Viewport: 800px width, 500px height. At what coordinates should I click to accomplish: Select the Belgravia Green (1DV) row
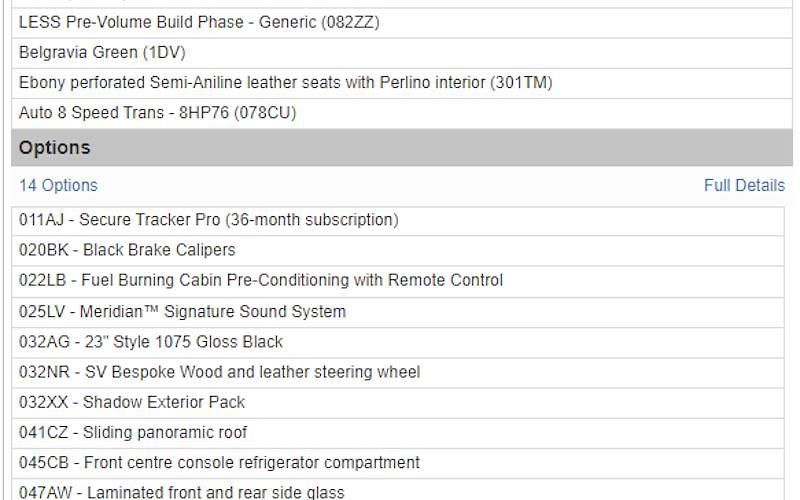[402, 53]
